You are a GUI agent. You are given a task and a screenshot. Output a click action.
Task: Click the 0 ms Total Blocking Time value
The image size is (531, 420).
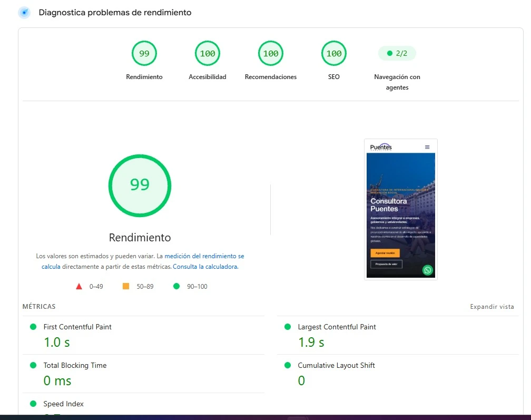pos(57,380)
